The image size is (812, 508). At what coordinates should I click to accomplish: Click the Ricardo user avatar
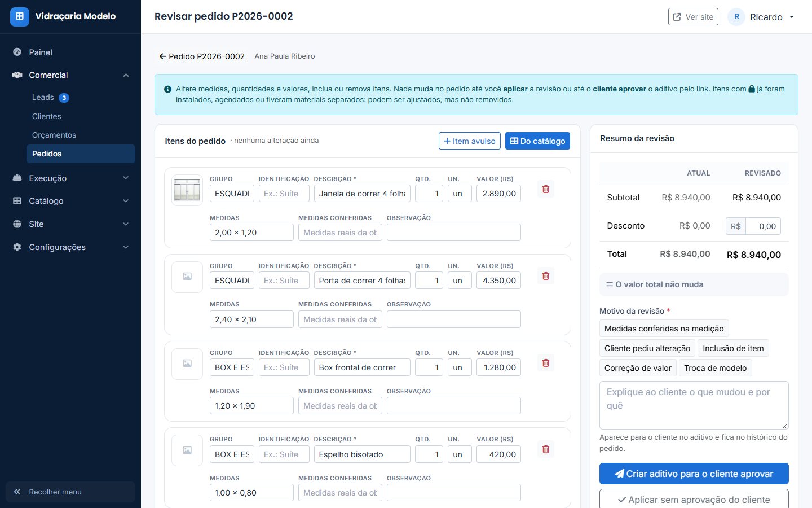point(736,17)
